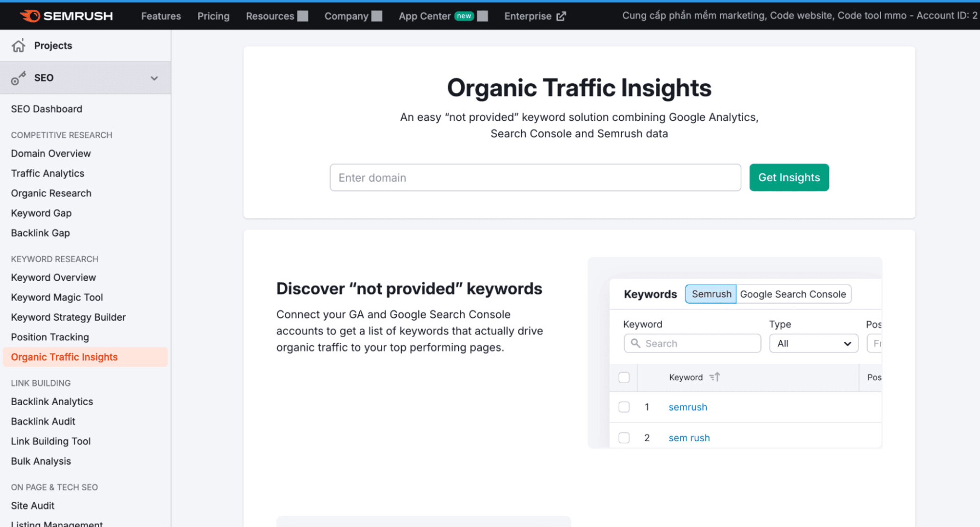This screenshot has width=980, height=527.
Task: Click the Company menu item
Action: pos(346,16)
